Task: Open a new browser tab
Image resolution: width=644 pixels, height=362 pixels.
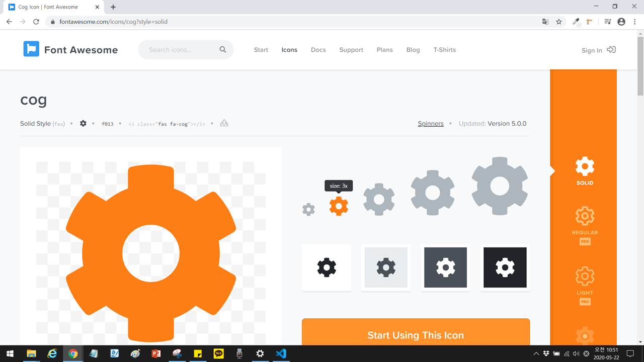Action: click(x=113, y=7)
